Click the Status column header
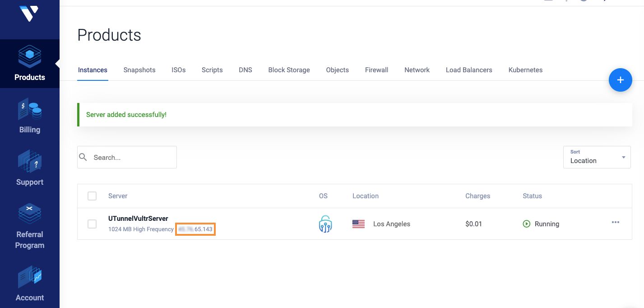The image size is (644, 308). tap(532, 196)
